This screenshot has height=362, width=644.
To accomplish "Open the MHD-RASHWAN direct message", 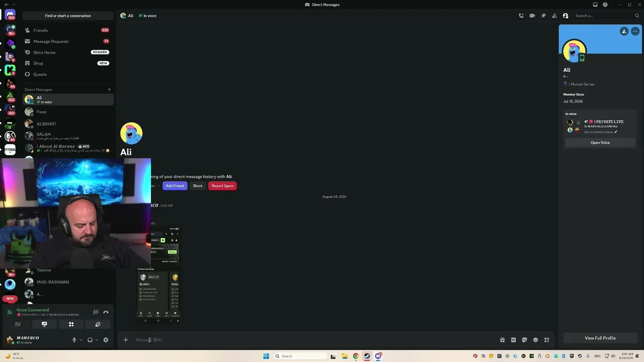I will coord(67,282).
